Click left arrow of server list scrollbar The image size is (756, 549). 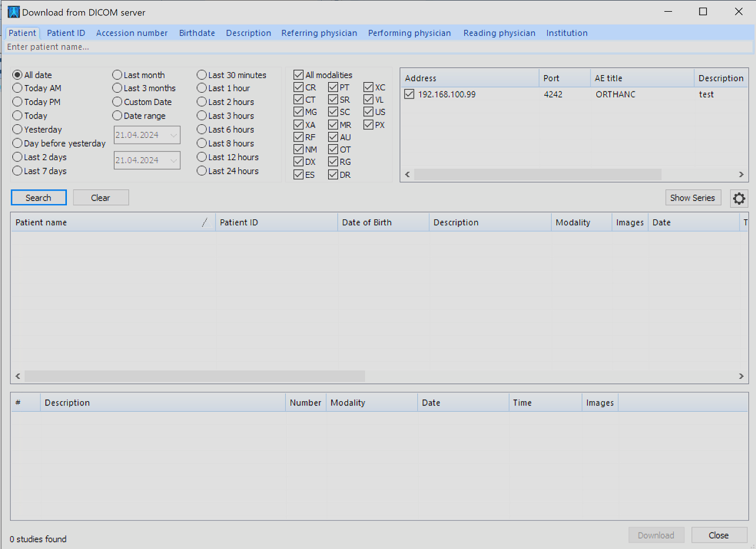click(407, 174)
